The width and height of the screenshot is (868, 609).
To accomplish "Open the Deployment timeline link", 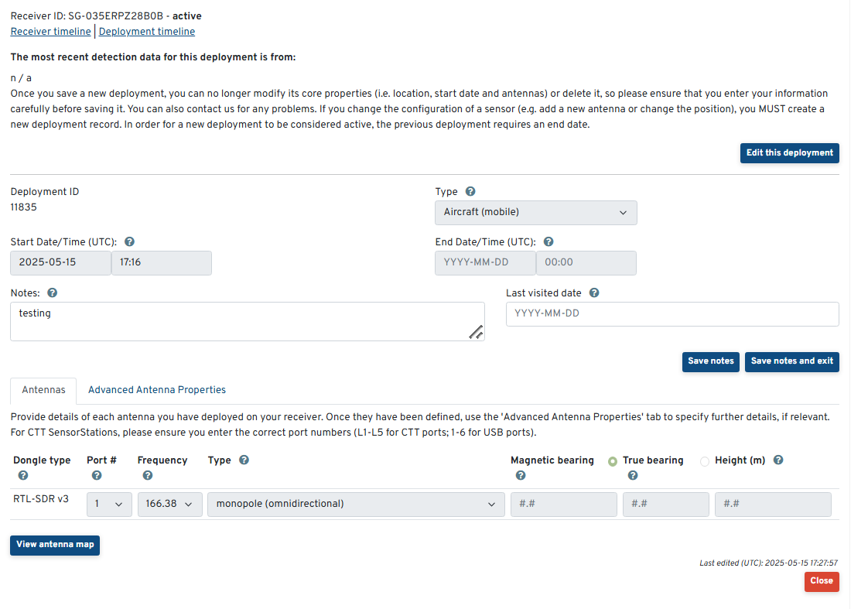I will [147, 32].
